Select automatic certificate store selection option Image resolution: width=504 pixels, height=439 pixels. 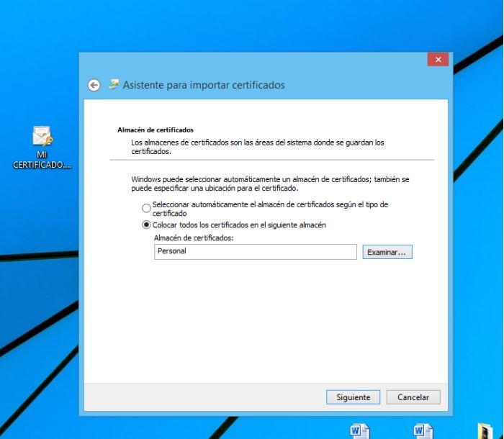(x=146, y=208)
